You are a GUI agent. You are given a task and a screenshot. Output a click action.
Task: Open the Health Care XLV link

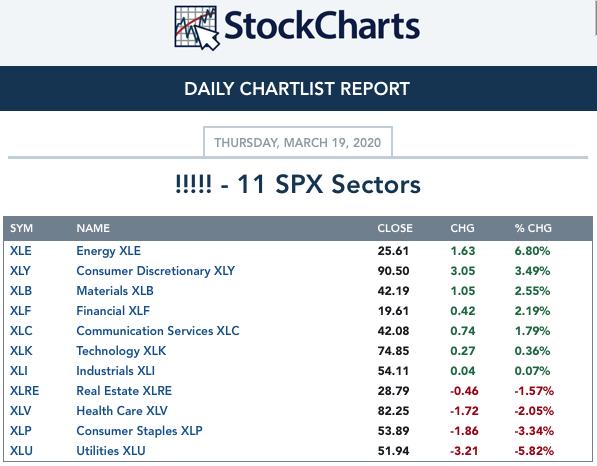(122, 411)
